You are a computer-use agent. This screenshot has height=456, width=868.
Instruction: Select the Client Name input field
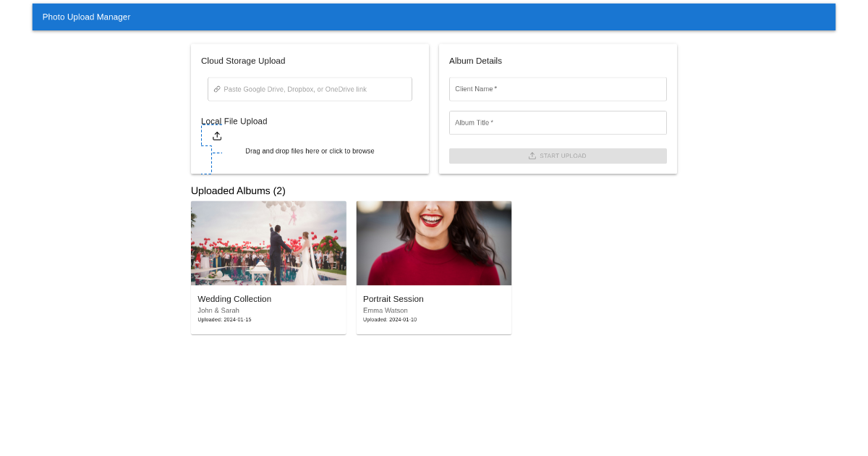(x=557, y=89)
